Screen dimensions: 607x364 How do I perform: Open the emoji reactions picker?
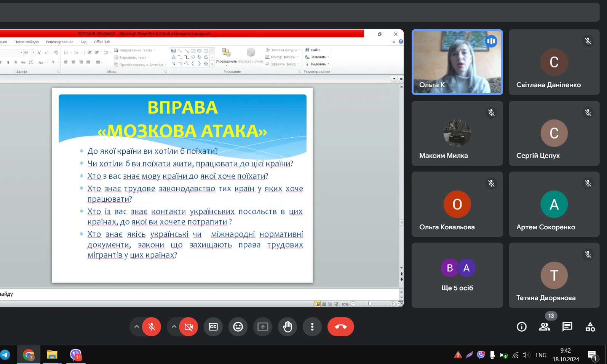[x=238, y=327]
